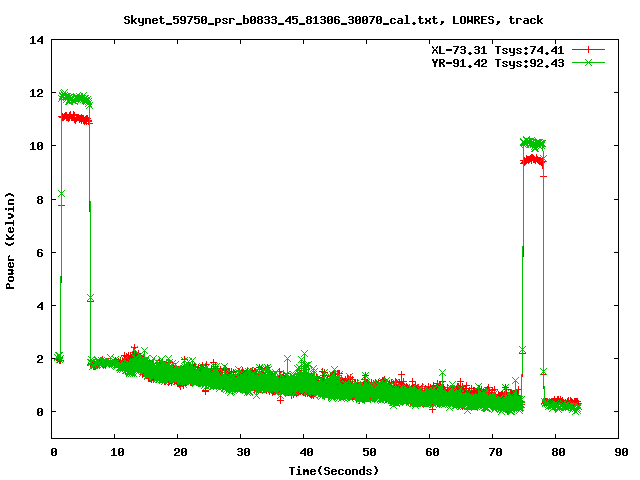Click the red legend line sample for XL

coord(588,50)
